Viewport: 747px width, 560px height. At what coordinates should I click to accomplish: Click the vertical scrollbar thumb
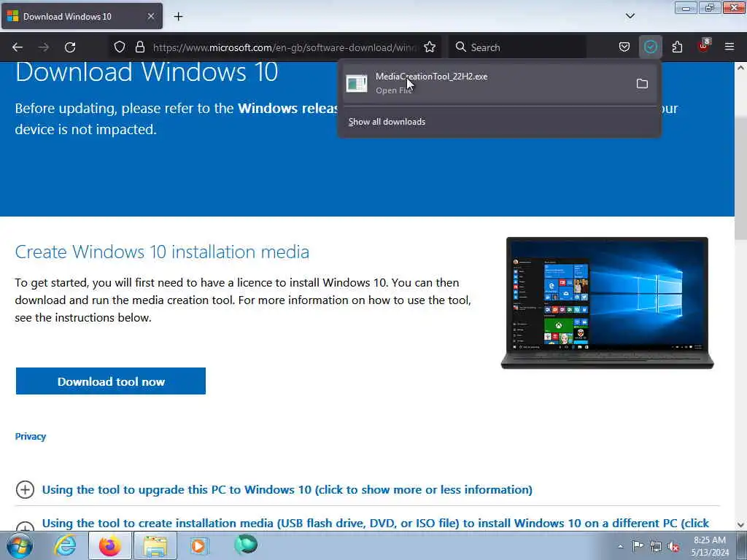740,176
